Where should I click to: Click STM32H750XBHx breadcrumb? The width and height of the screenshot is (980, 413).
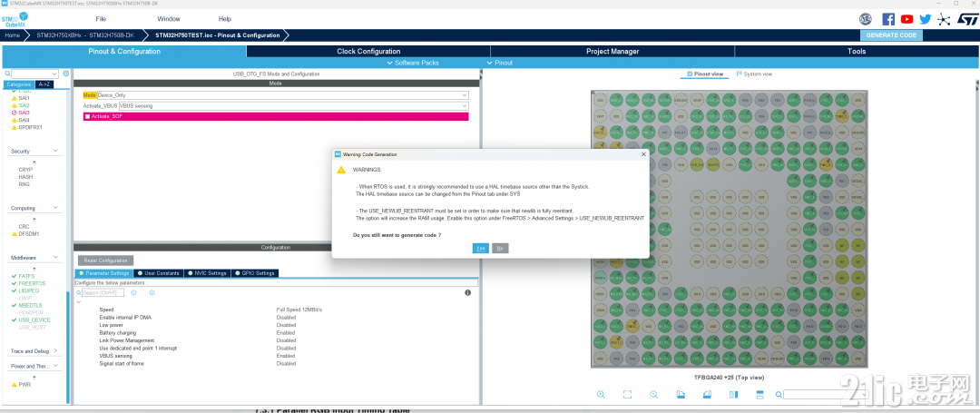coord(85,35)
